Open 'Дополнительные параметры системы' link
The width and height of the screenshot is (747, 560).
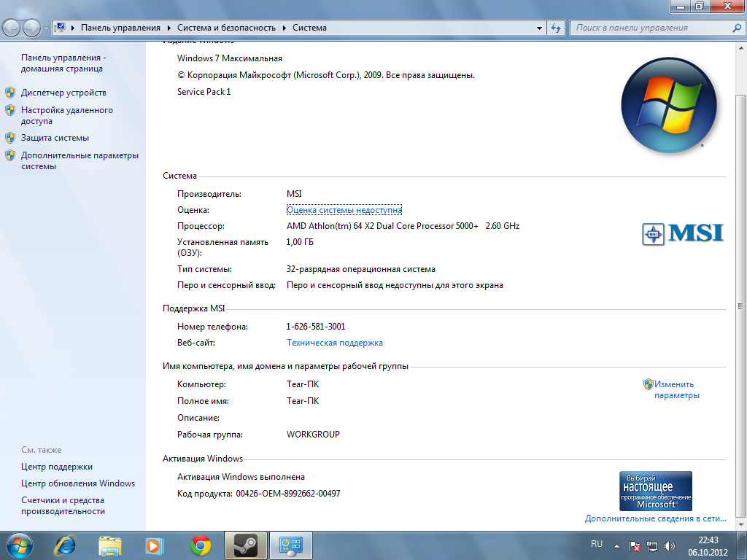tap(80, 160)
